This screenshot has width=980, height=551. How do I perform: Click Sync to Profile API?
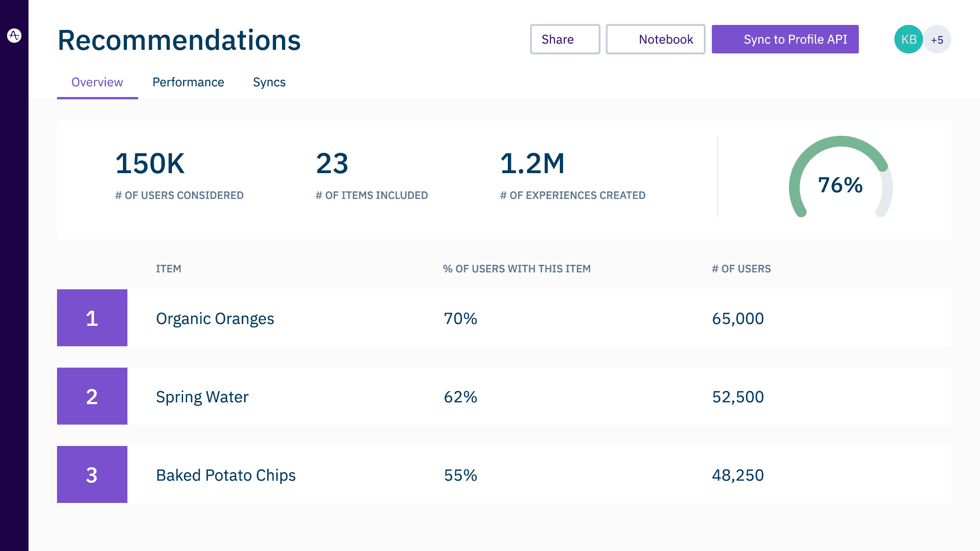point(785,39)
